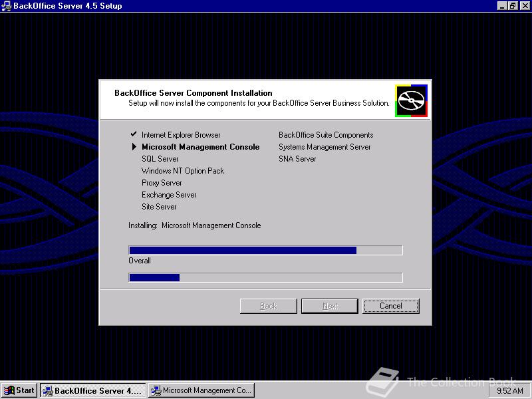Click the 9:52 AM taskbar clock
532x399 pixels.
tap(510, 391)
